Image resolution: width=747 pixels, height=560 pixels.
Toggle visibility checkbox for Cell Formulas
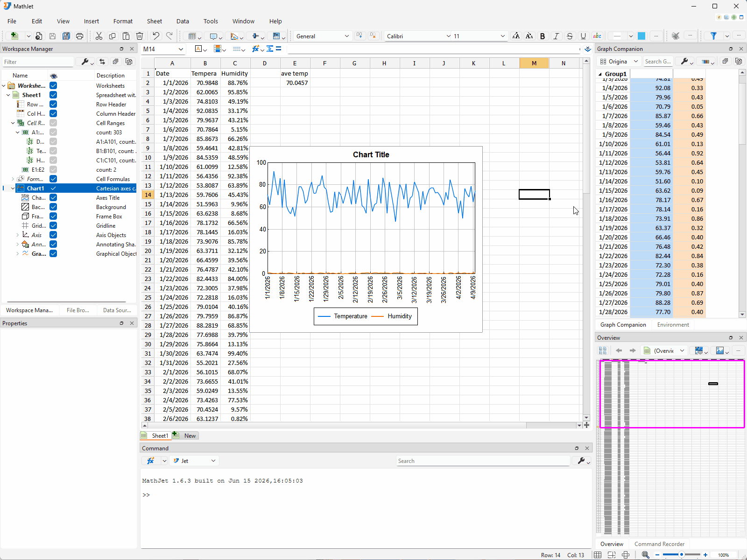pyautogui.click(x=53, y=179)
